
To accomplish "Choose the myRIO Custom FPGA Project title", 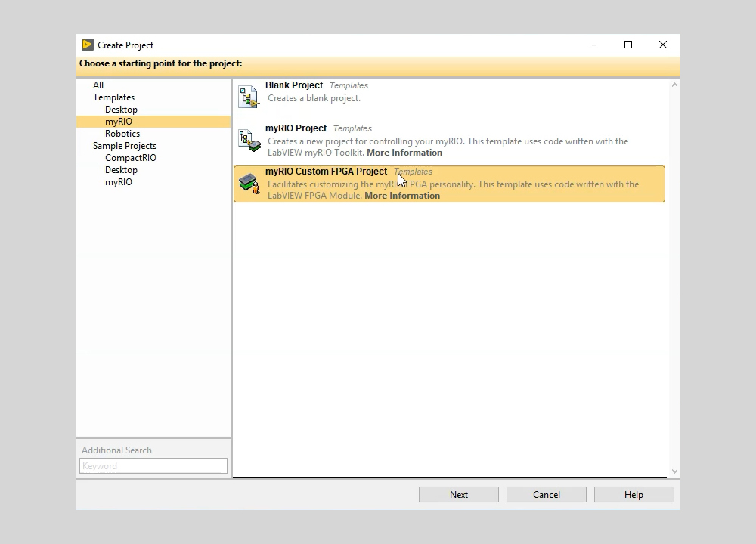I will click(326, 171).
